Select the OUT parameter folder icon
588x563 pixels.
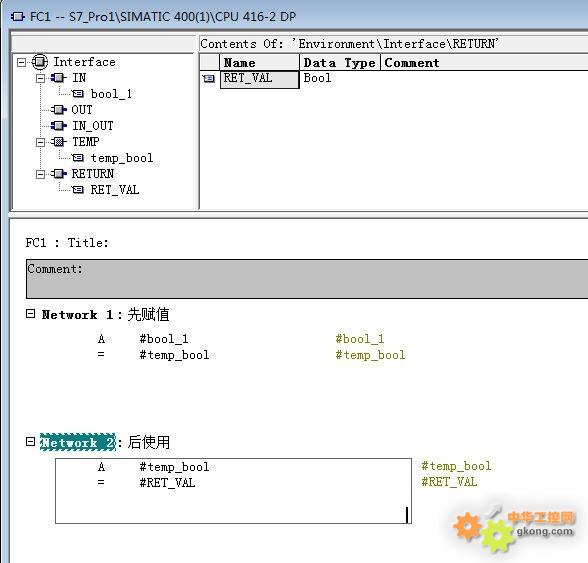[58, 110]
